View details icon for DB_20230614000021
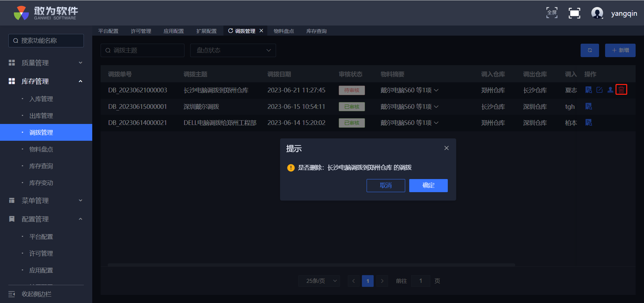Screen dimensions: 644x303 click(x=589, y=123)
